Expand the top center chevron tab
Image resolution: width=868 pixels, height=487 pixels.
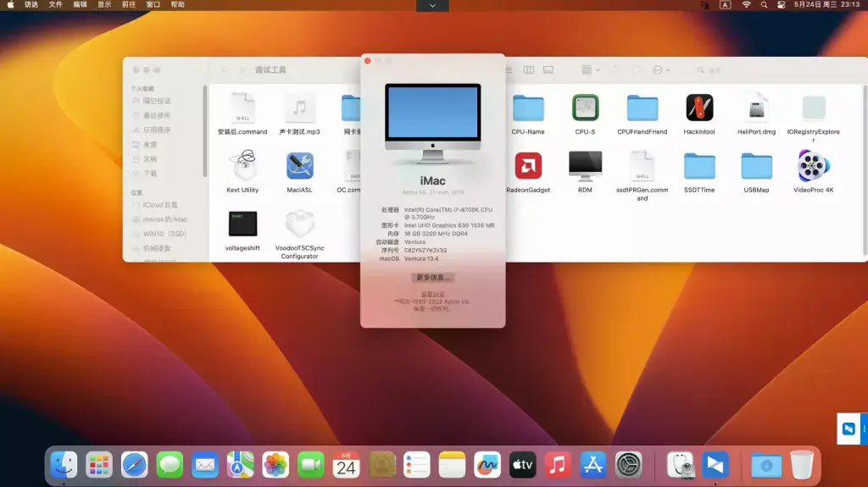[x=432, y=6]
